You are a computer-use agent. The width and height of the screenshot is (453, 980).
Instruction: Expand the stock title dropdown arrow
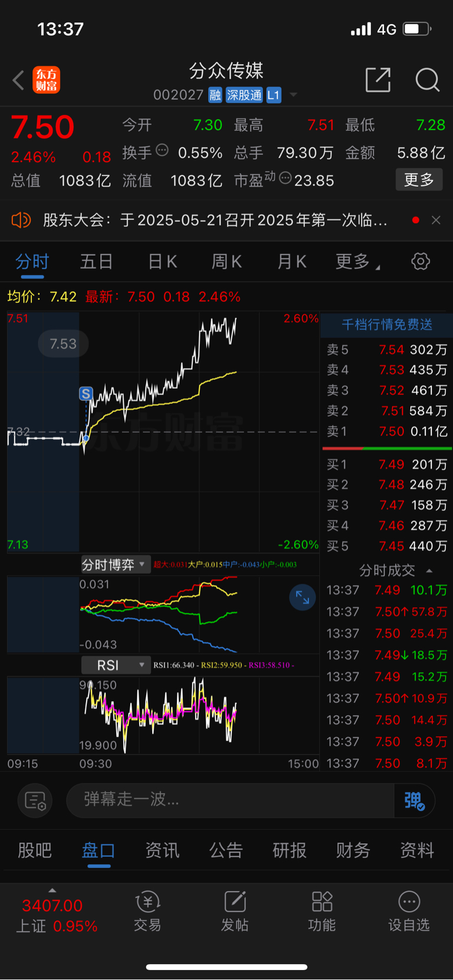[293, 95]
